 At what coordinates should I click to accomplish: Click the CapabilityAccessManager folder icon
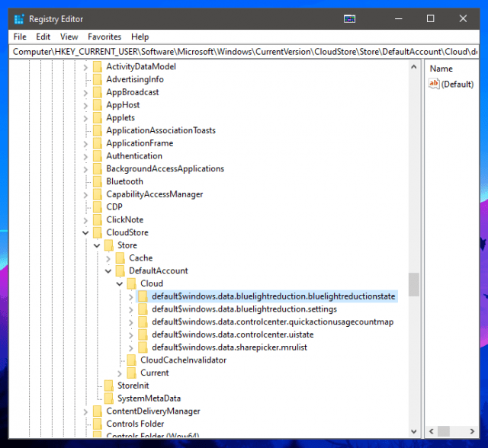pos(98,194)
